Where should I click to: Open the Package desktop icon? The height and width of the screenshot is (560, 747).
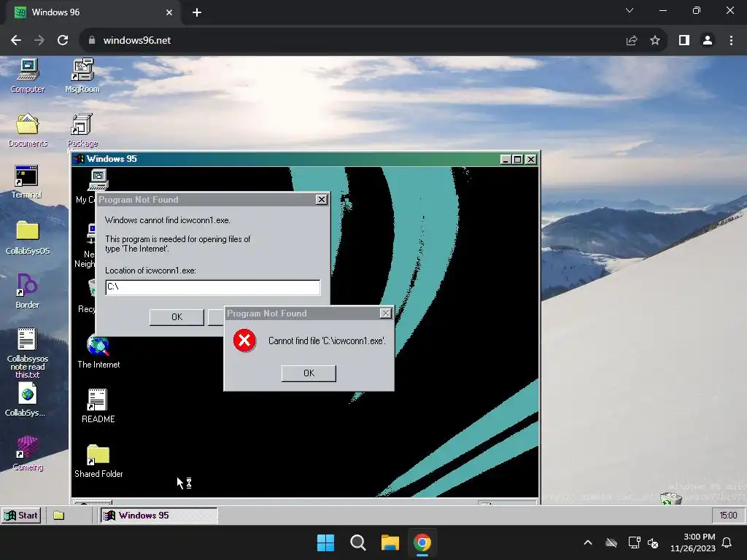(82, 130)
